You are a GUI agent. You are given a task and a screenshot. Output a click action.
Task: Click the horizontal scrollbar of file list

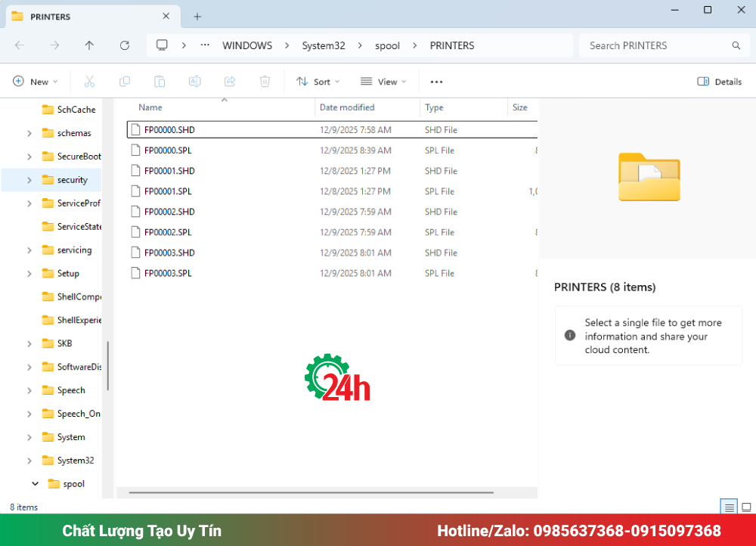pos(311,492)
